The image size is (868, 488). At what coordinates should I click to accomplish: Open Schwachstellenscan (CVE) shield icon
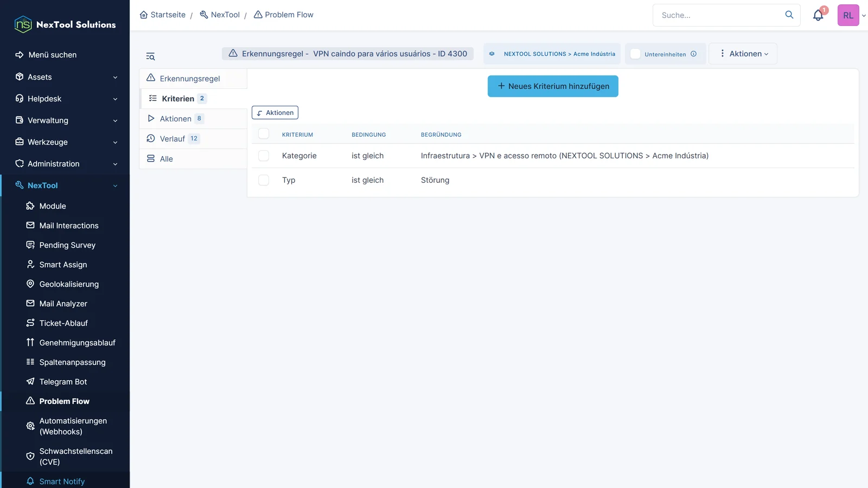(30, 457)
